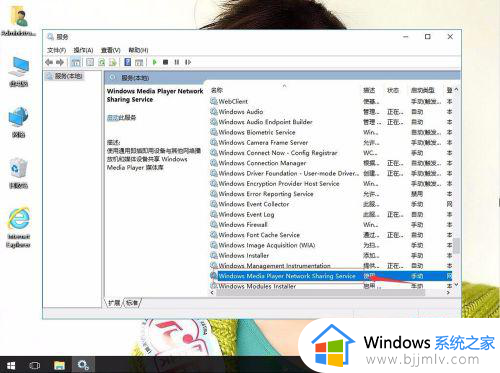Open the Windows Start menu

[11, 365]
